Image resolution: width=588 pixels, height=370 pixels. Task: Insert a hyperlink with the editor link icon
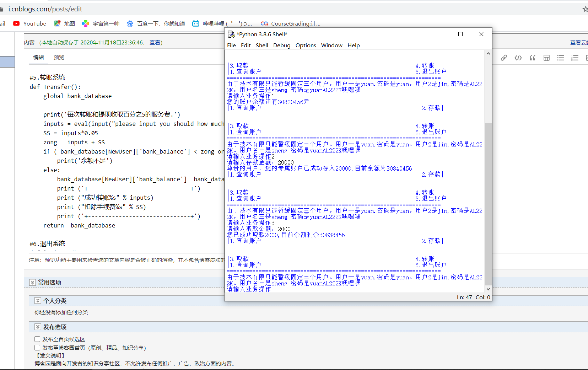click(504, 58)
